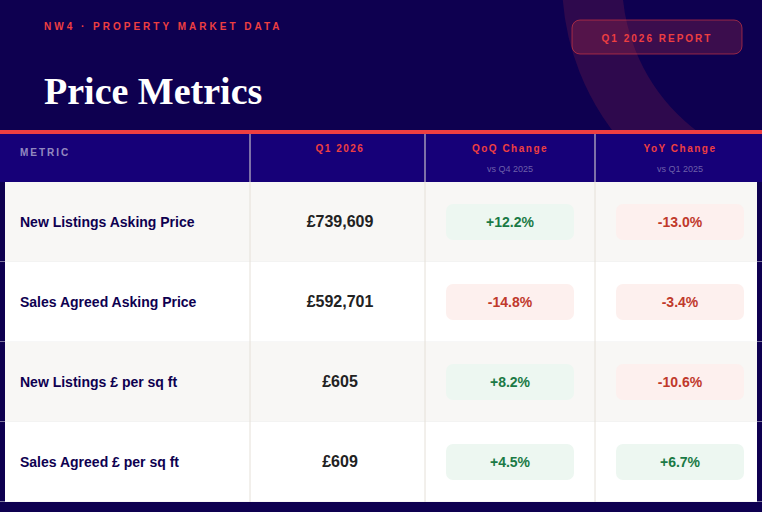Click the -3.4% YoY change badge

click(x=680, y=302)
